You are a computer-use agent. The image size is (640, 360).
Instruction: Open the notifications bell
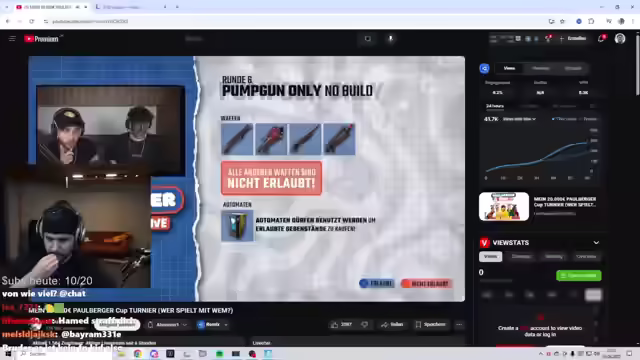(601, 39)
